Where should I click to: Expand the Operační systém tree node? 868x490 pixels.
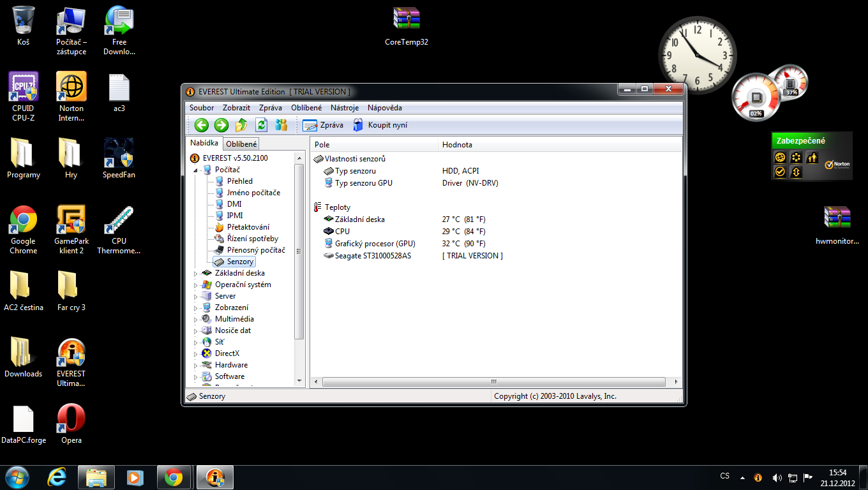coord(196,285)
